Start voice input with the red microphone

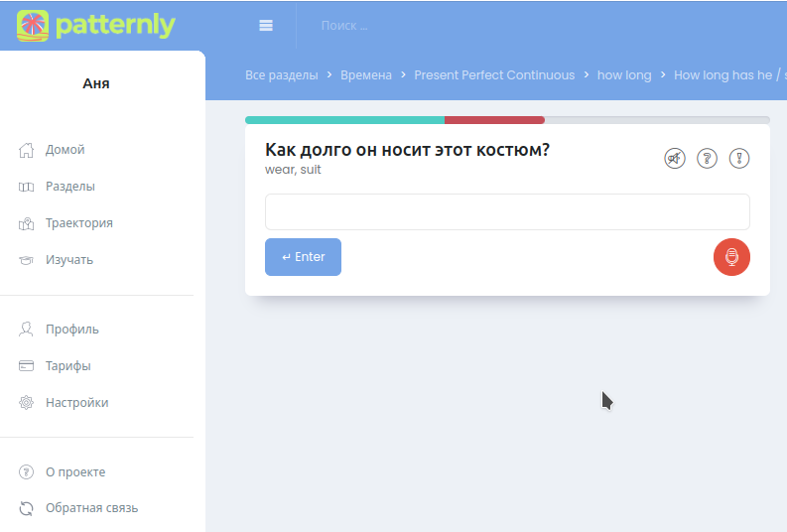click(731, 257)
